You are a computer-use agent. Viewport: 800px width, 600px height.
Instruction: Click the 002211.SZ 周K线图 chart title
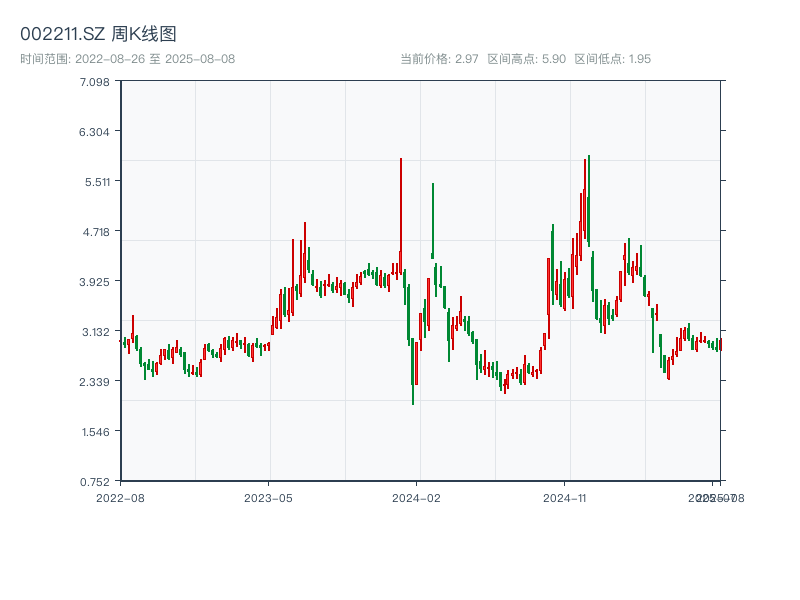click(99, 34)
